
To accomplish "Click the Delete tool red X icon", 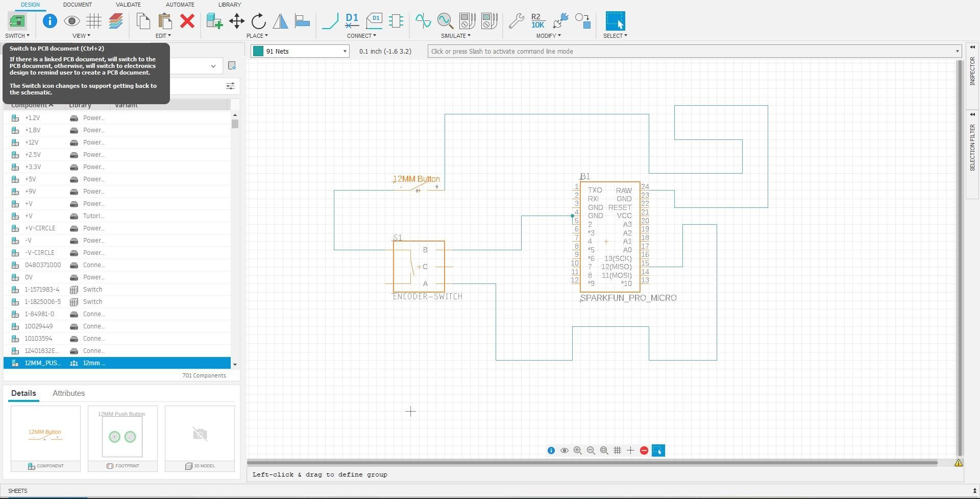I will click(x=187, y=21).
